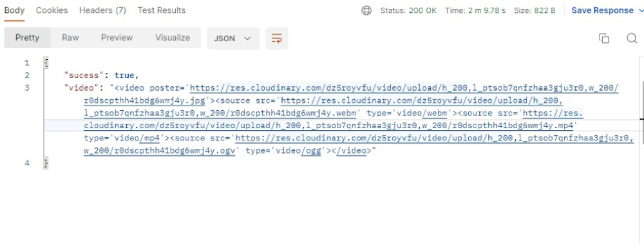Copy the response body icon
The width and height of the screenshot is (644, 248).
(604, 38)
